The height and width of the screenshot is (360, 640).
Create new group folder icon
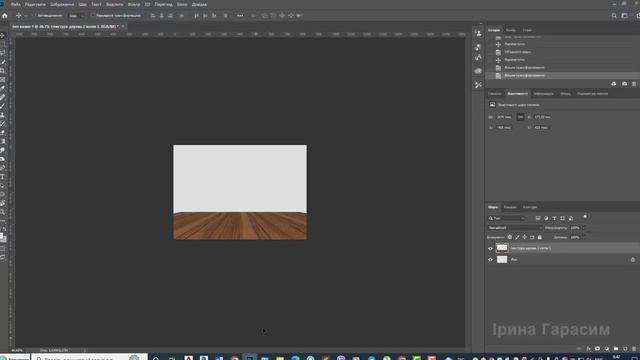[x=616, y=349]
